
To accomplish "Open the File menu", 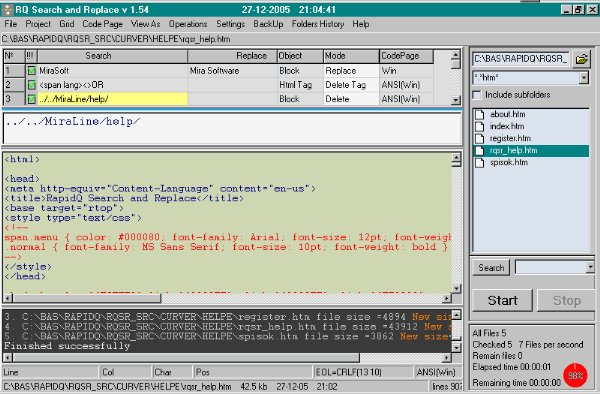I will tap(11, 24).
